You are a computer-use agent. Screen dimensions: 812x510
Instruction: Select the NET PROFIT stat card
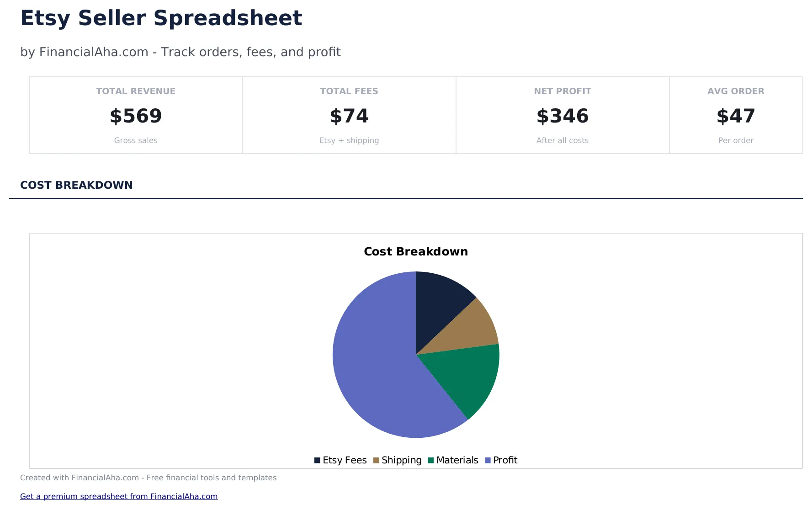tap(563, 114)
